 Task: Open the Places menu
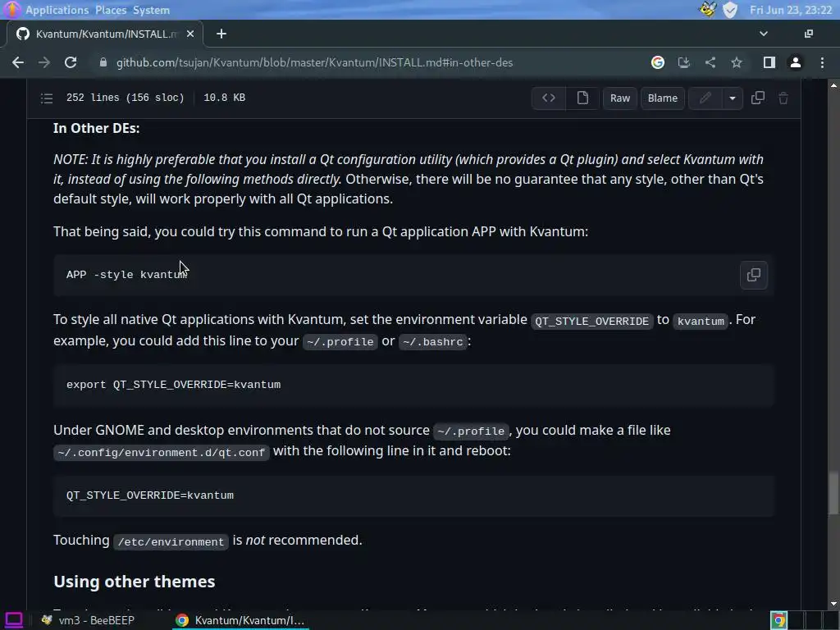(x=111, y=10)
